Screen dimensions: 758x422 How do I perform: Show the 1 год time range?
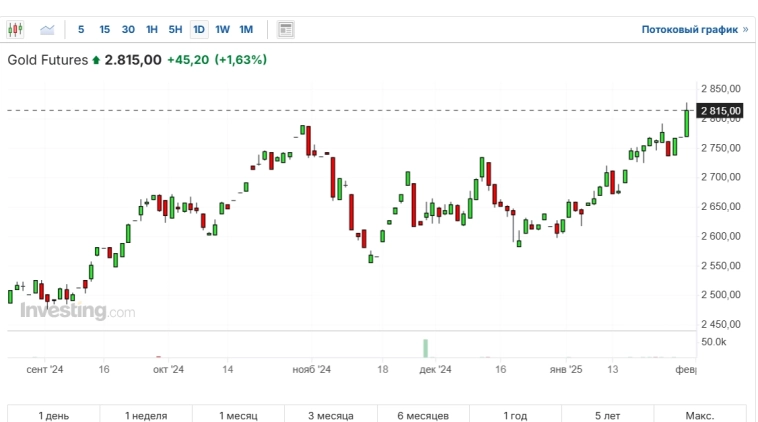[x=515, y=415]
